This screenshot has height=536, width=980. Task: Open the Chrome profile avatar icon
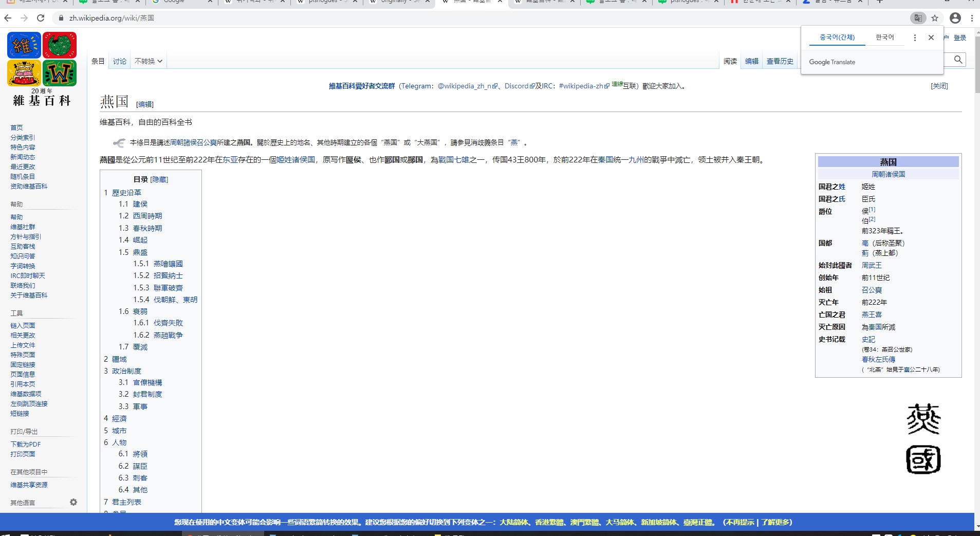click(x=955, y=18)
